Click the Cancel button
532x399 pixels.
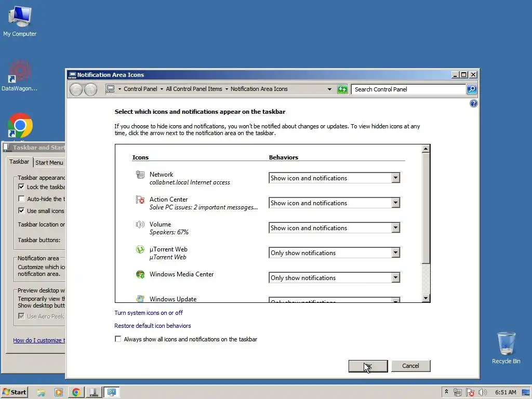click(410, 366)
